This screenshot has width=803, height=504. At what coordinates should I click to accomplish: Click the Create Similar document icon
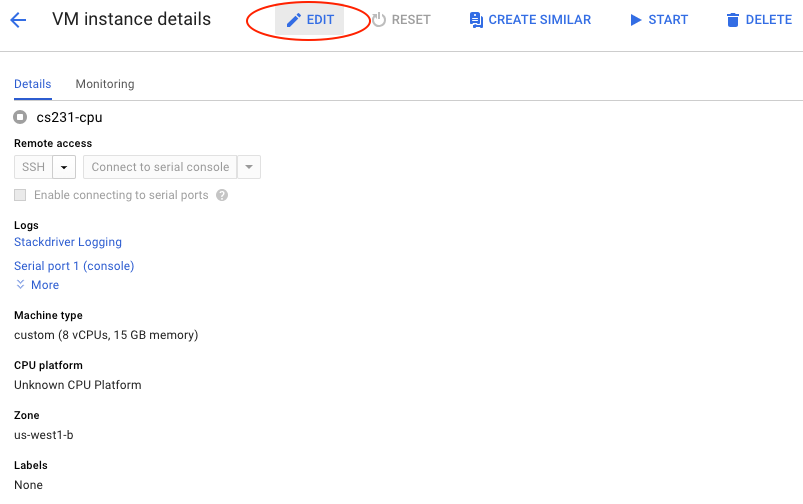(x=476, y=20)
